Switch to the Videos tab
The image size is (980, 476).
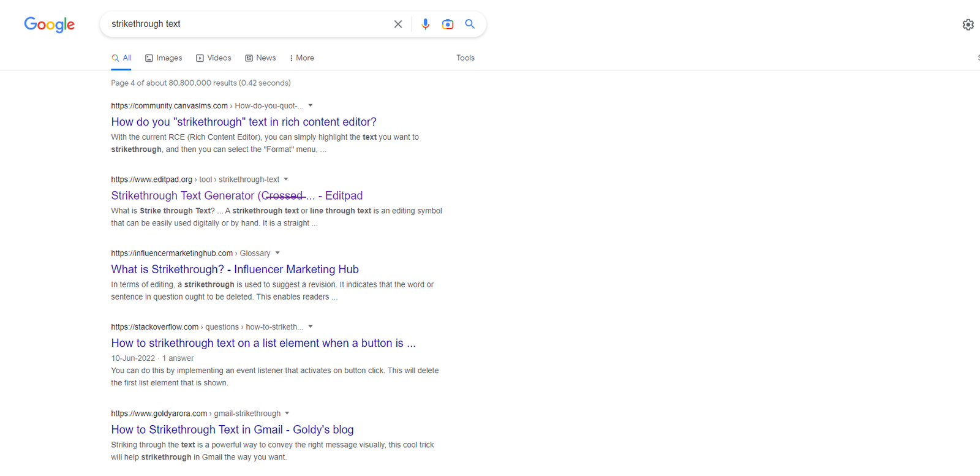(x=213, y=58)
